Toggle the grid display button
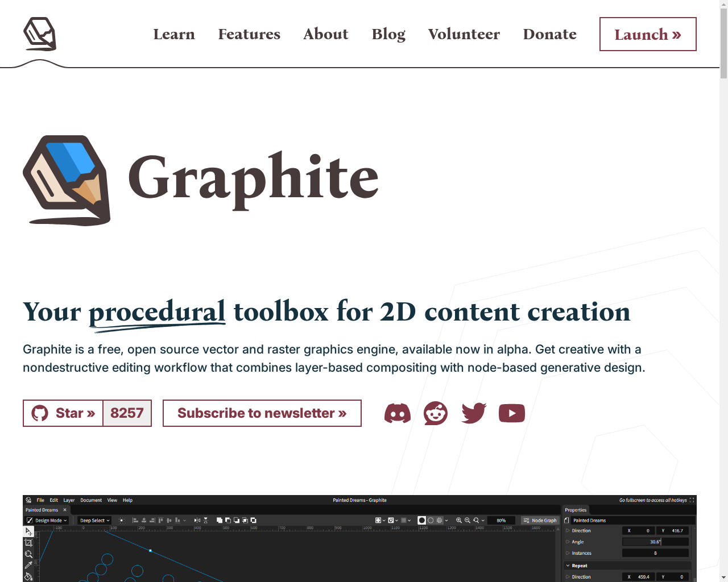This screenshot has height=582, width=728. [404, 520]
